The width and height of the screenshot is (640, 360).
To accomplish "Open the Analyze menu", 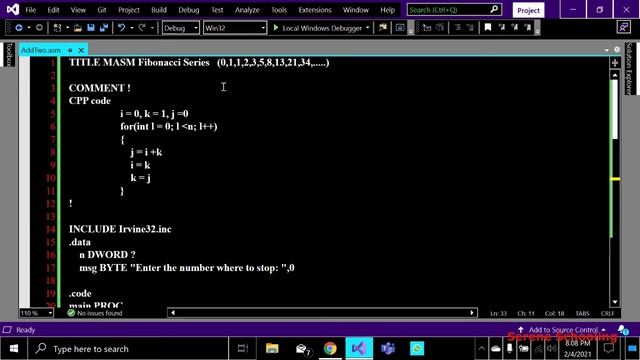I will tap(247, 10).
